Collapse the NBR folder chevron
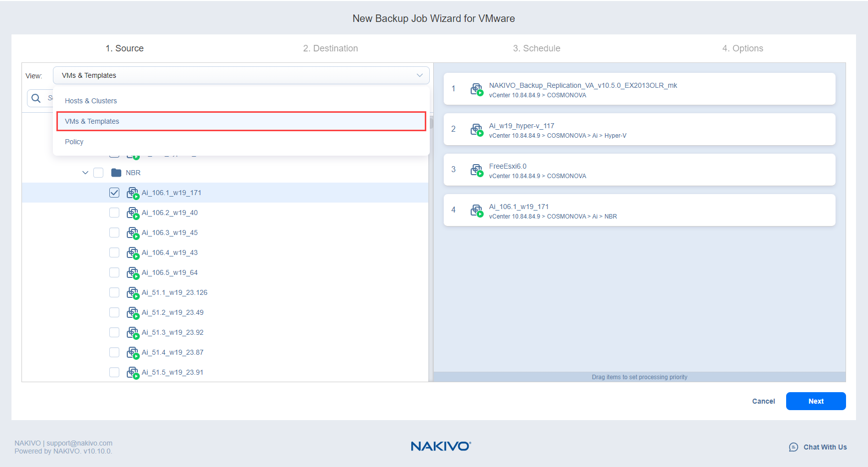The width and height of the screenshot is (868, 467). 85,173
